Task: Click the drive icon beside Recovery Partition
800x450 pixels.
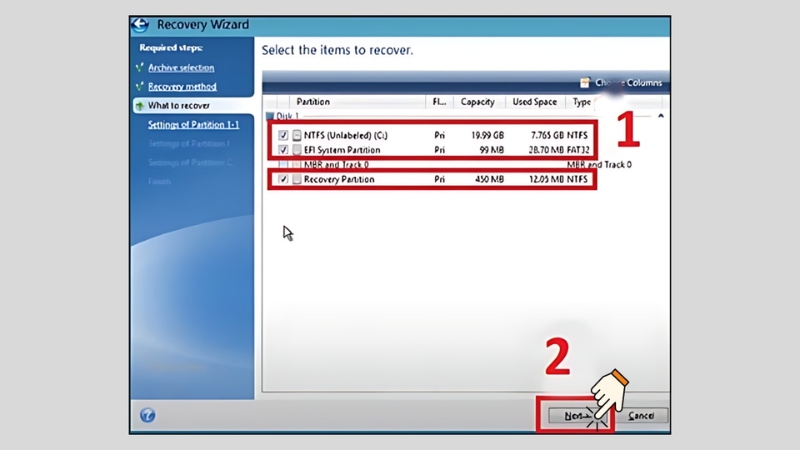Action: tap(297, 180)
